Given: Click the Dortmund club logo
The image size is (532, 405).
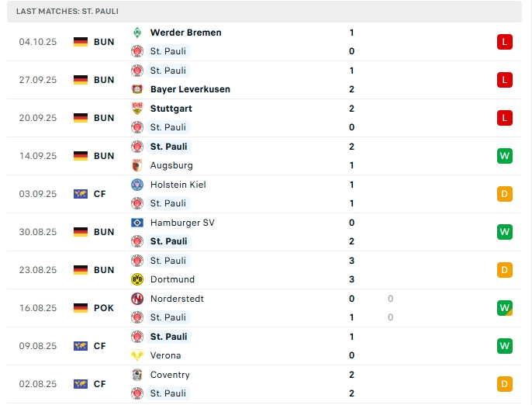Looking at the screenshot, I should [x=137, y=279].
